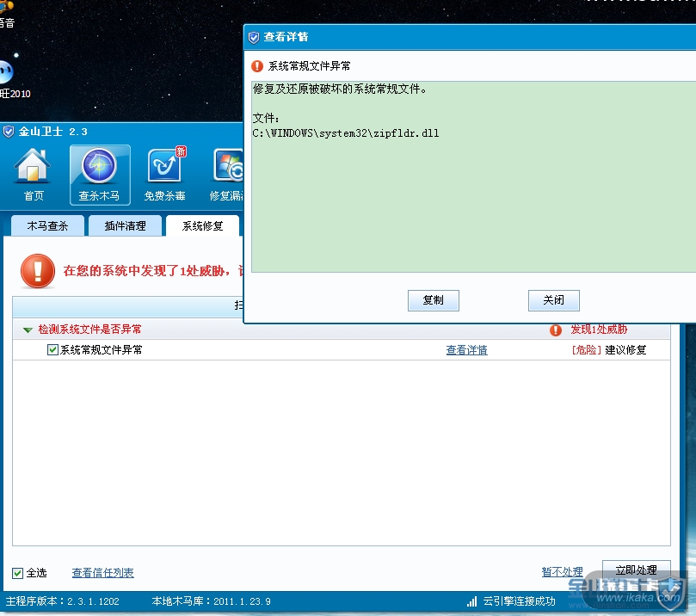The height and width of the screenshot is (616, 696).
Task: Click the 修复及还原被破坏的系统常规文件 description text
Action: pyautogui.click(x=340, y=89)
